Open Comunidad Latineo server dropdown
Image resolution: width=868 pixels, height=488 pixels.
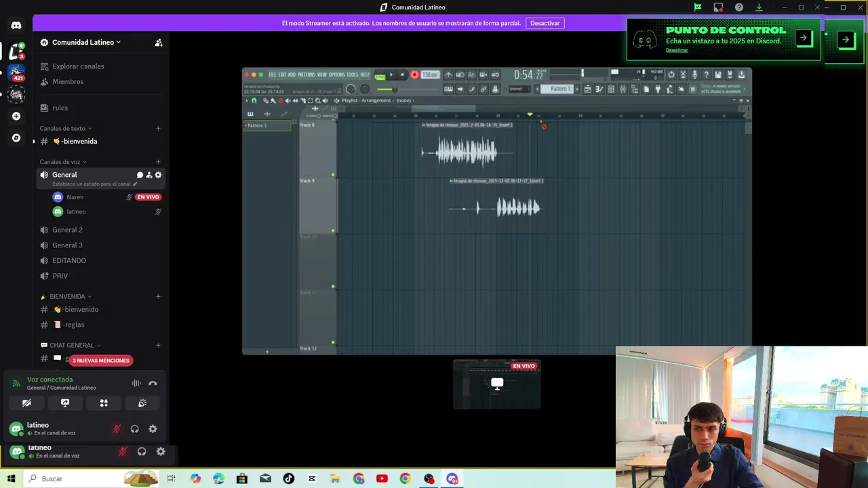click(x=86, y=42)
